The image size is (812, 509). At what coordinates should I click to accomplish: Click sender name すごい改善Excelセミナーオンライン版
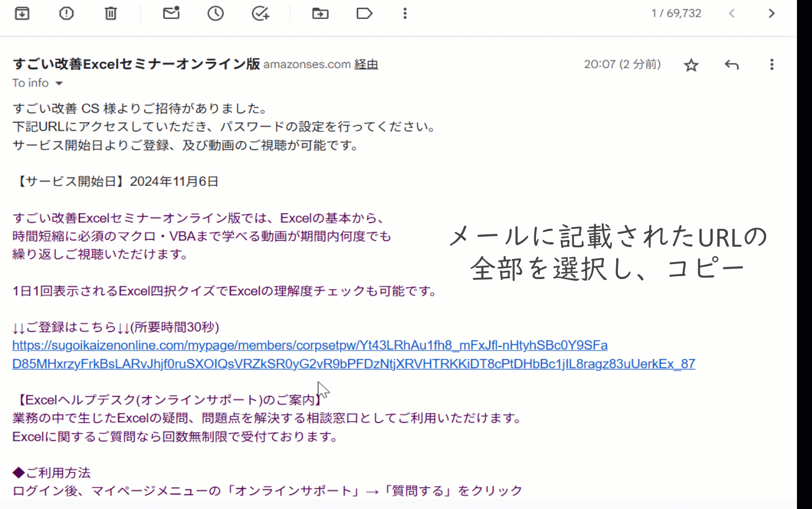(136, 64)
